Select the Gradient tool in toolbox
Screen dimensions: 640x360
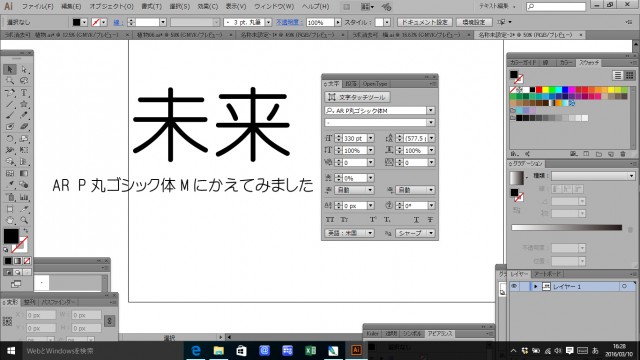[x=24, y=173]
